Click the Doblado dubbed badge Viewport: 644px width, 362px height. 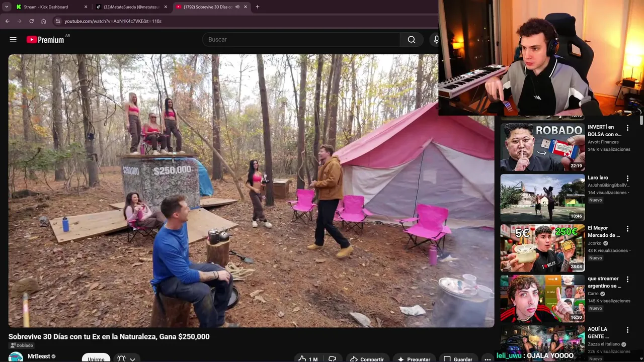coord(22,345)
